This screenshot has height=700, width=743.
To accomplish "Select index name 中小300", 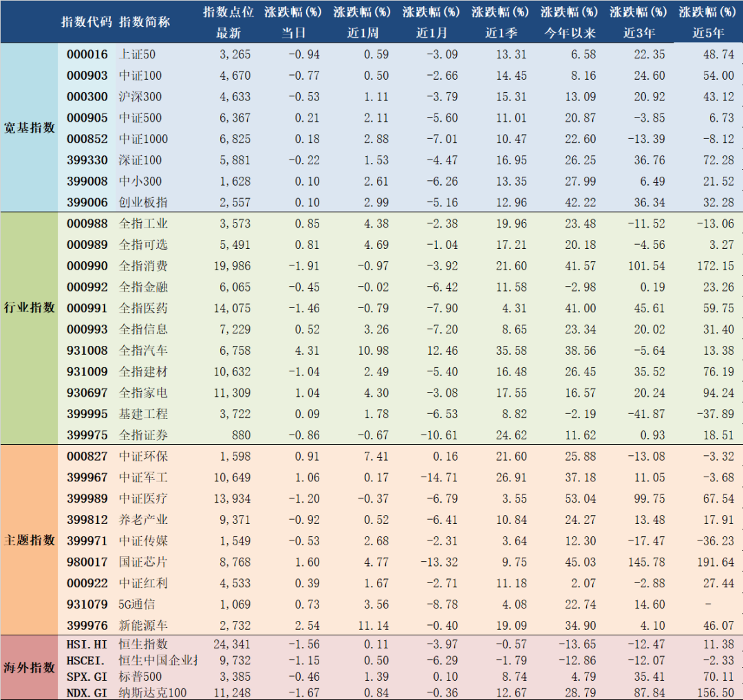I will pos(140,182).
